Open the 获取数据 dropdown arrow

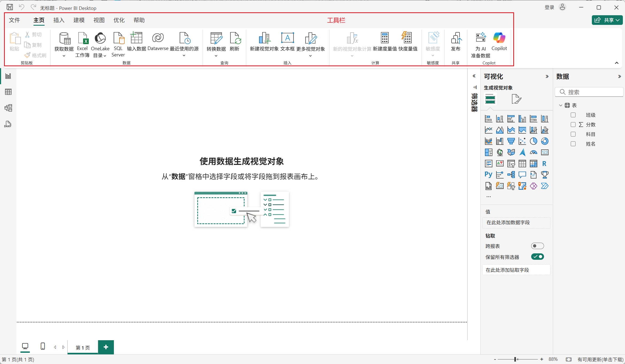(x=64, y=56)
